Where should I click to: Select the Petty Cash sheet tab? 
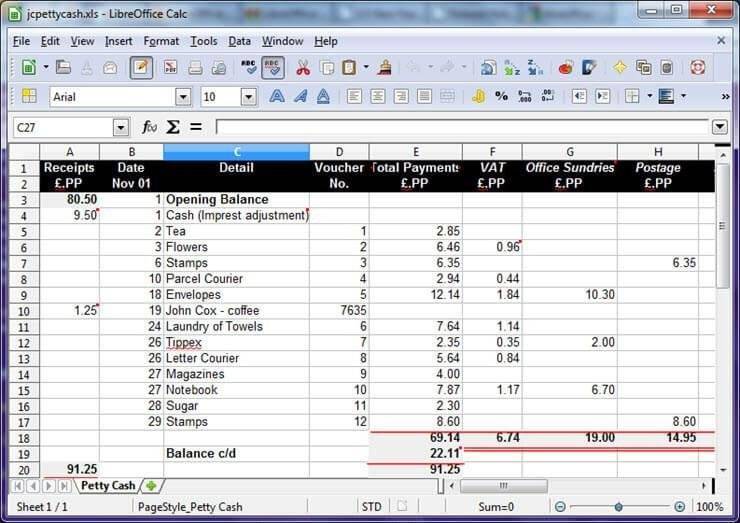click(x=108, y=486)
